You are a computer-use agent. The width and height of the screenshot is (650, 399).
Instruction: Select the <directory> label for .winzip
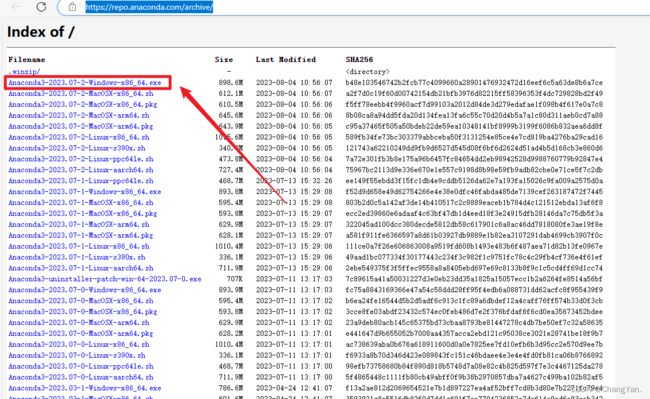367,72
